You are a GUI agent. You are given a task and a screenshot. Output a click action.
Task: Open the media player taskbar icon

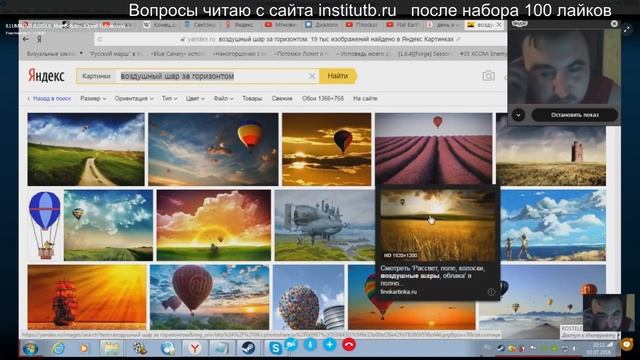pyautogui.click(x=84, y=349)
